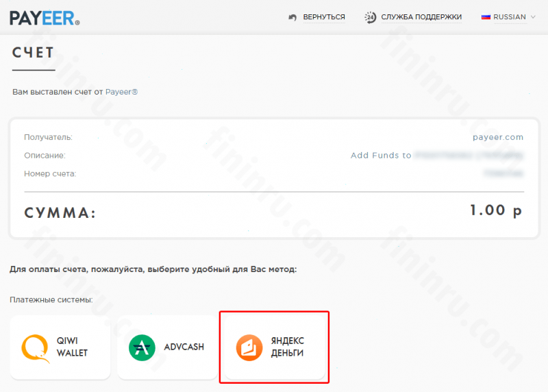Expand the language dropdown chevron

coord(533,16)
